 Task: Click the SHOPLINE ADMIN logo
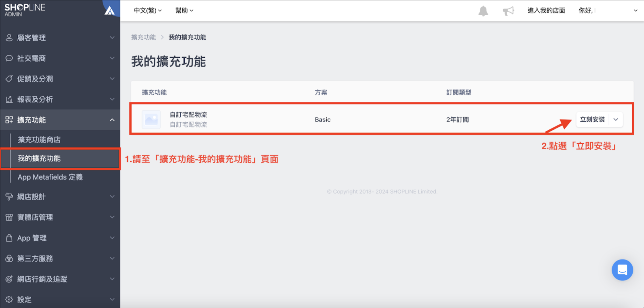[25, 10]
